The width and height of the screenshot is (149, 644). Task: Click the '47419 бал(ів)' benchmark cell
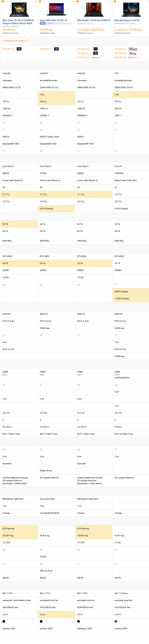(131, 208)
